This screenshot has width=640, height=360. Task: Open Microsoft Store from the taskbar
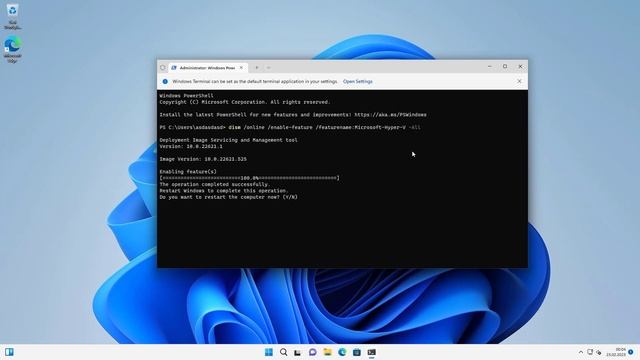357,352
